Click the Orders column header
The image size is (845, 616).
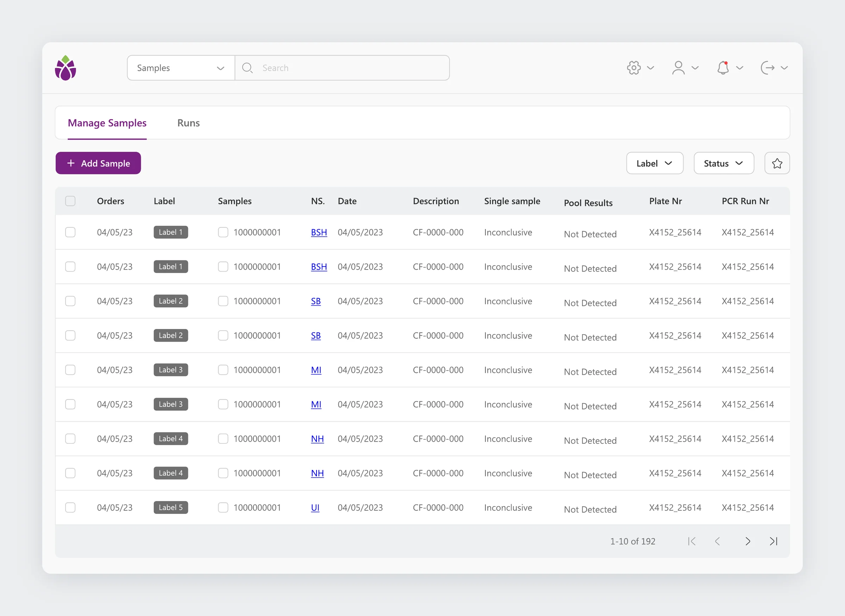pos(110,201)
